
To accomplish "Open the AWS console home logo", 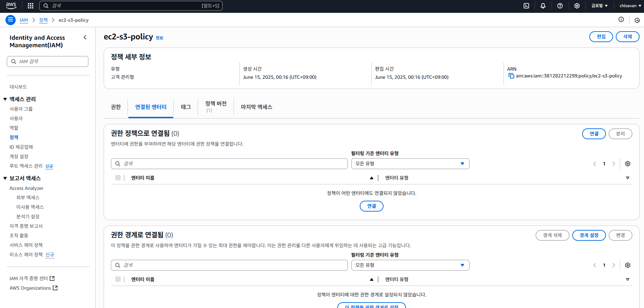I will click(11, 6).
